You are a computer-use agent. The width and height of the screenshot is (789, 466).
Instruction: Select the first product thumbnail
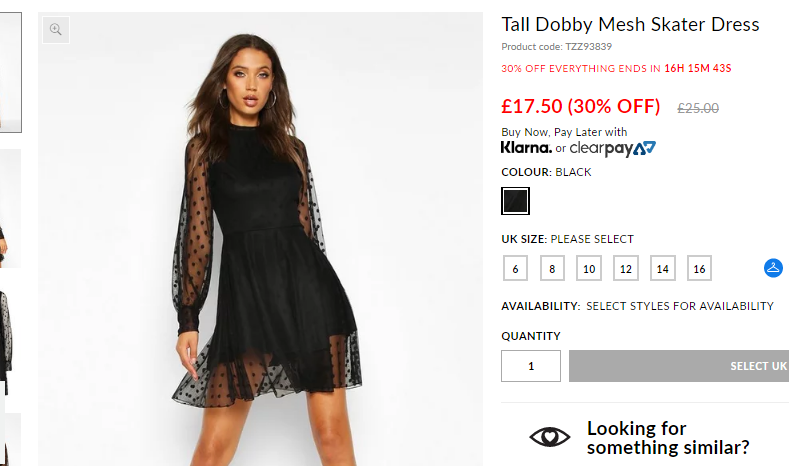click(x=11, y=72)
